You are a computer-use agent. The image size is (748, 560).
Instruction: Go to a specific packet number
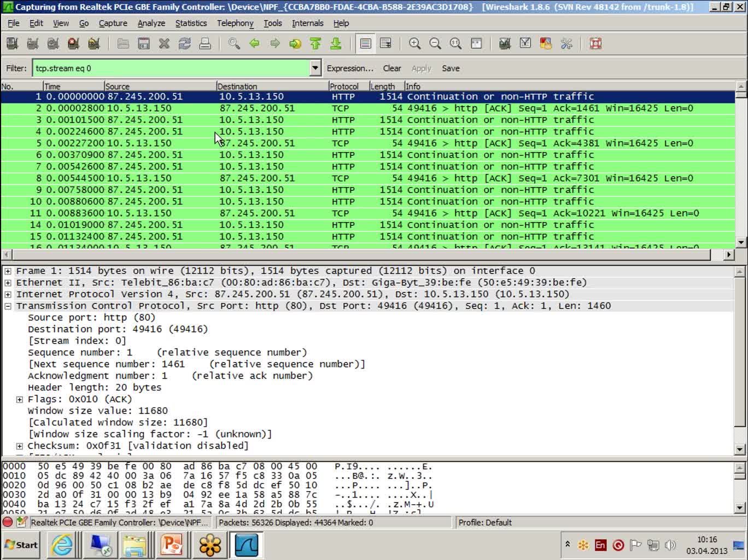[295, 44]
